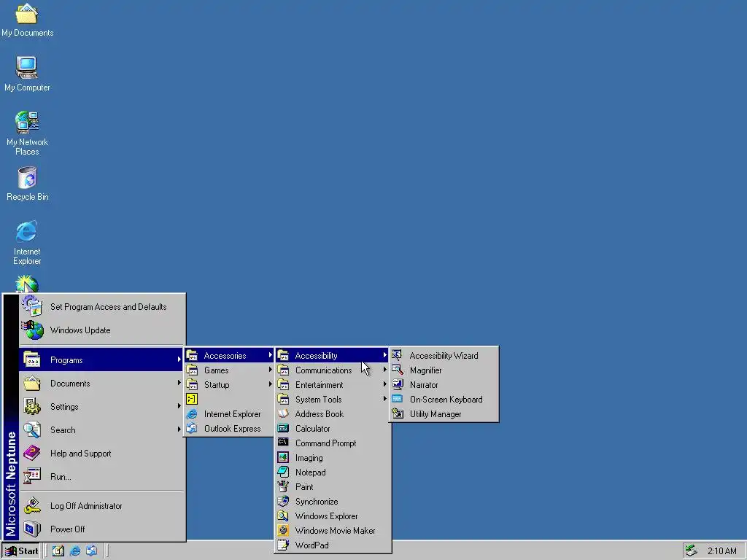
Task: Click the Internet Explorer quick launch icon
Action: pyautogui.click(x=75, y=551)
